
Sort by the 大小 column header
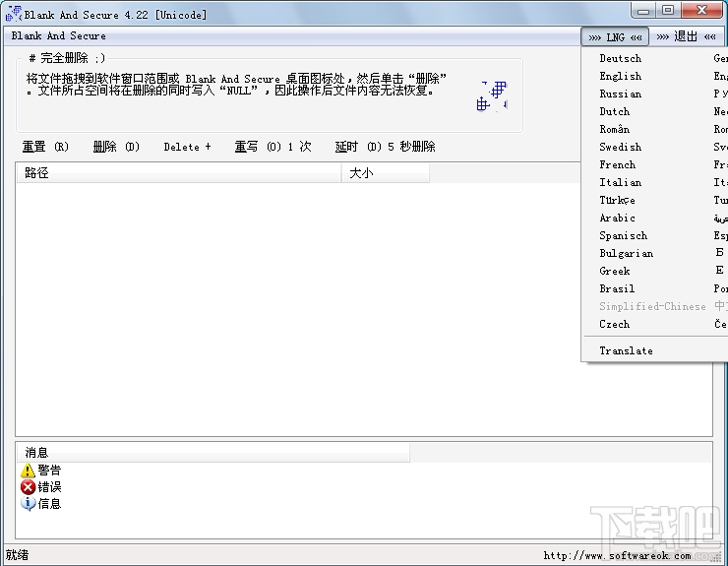386,173
